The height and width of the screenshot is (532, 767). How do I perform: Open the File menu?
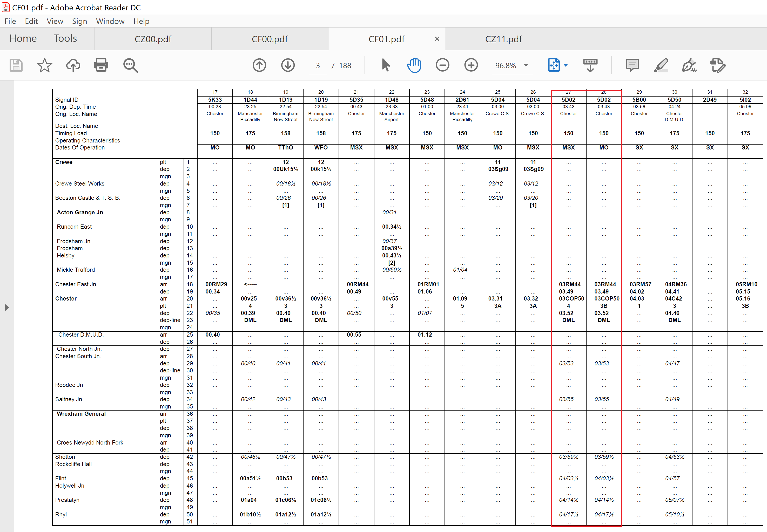coord(10,21)
